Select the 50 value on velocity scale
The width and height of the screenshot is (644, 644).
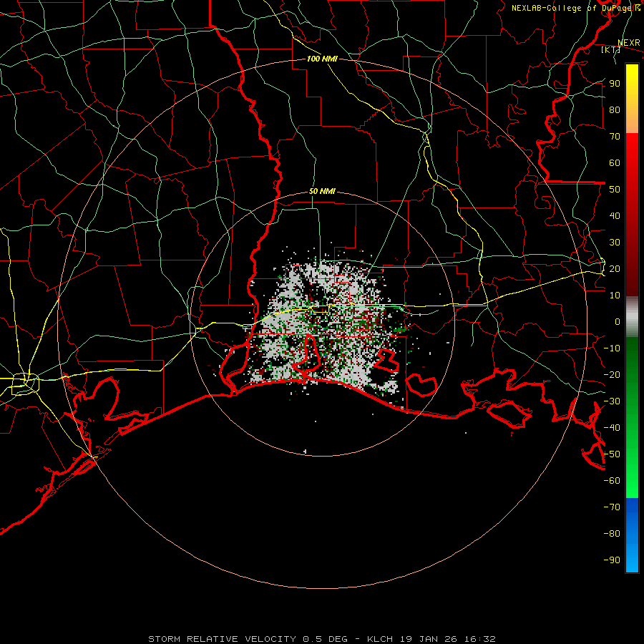(615, 190)
